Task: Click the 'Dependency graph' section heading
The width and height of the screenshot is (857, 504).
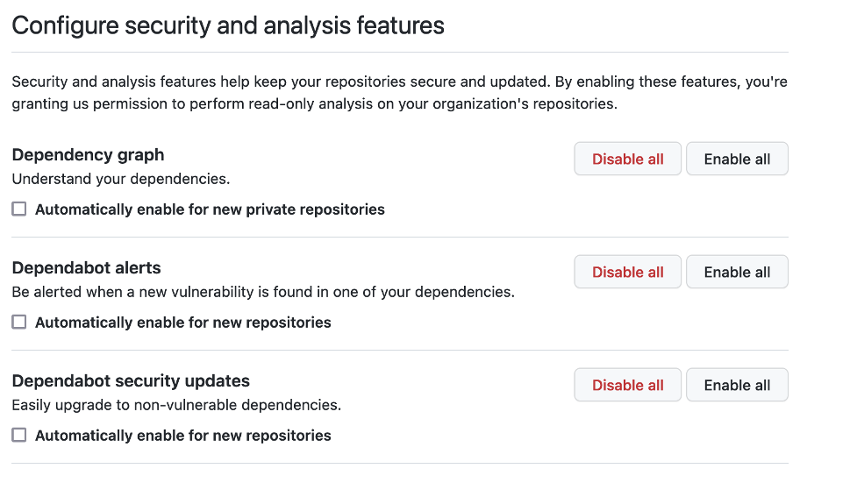Action: [88, 155]
